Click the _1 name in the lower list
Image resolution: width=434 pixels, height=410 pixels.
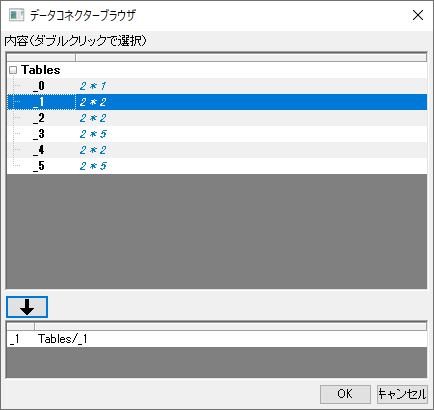click(15, 339)
